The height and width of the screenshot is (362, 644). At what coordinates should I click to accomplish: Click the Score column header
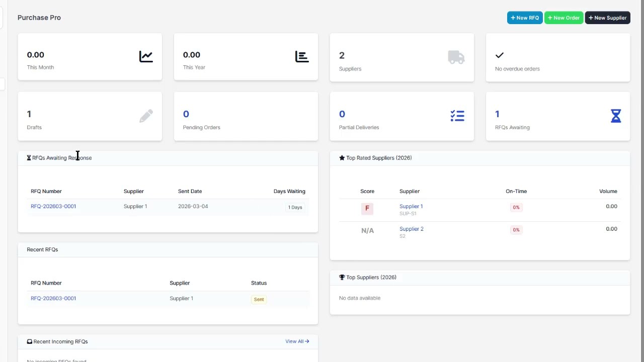pos(367,191)
